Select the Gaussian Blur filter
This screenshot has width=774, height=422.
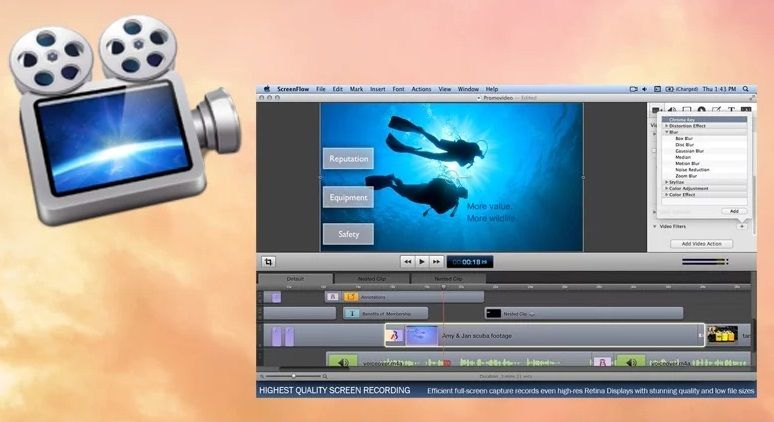(689, 151)
